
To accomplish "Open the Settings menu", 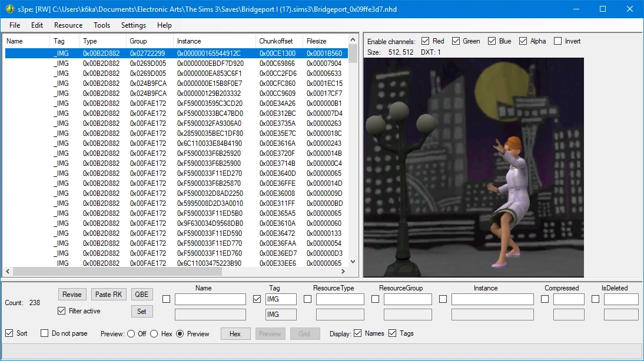I will coord(134,25).
